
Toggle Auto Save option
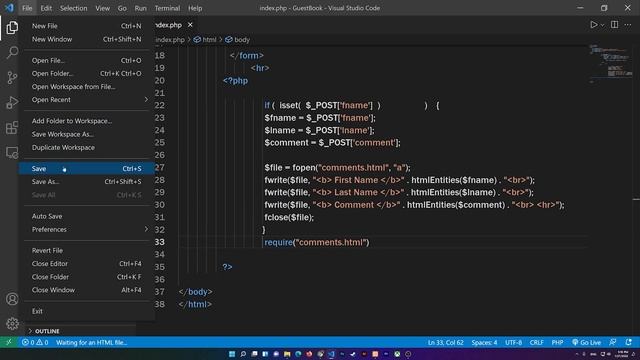(x=87, y=216)
